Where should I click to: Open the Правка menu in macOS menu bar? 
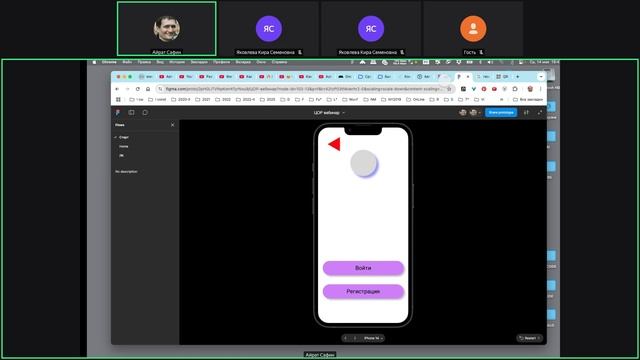point(144,62)
